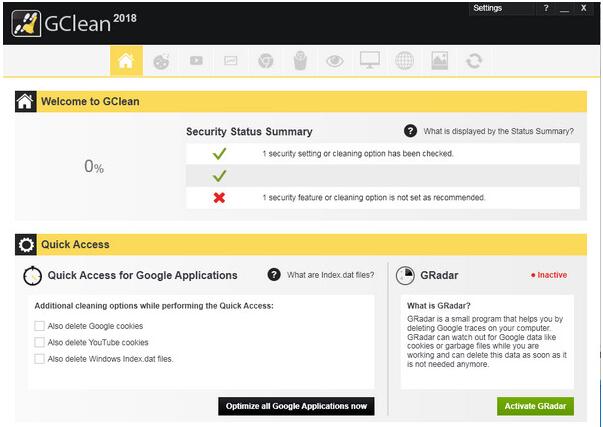Click the GRadar panel title
Viewport: 603px width, 427px height.
tap(439, 275)
